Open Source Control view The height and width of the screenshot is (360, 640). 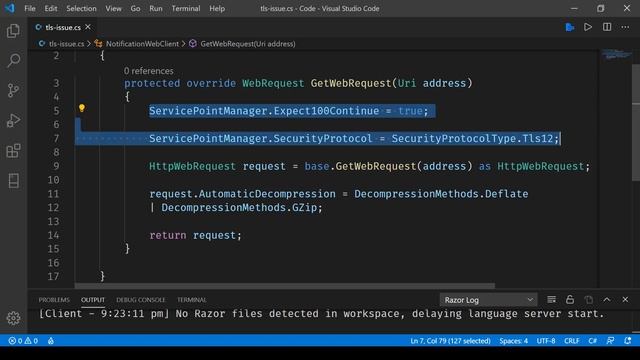coord(13,90)
